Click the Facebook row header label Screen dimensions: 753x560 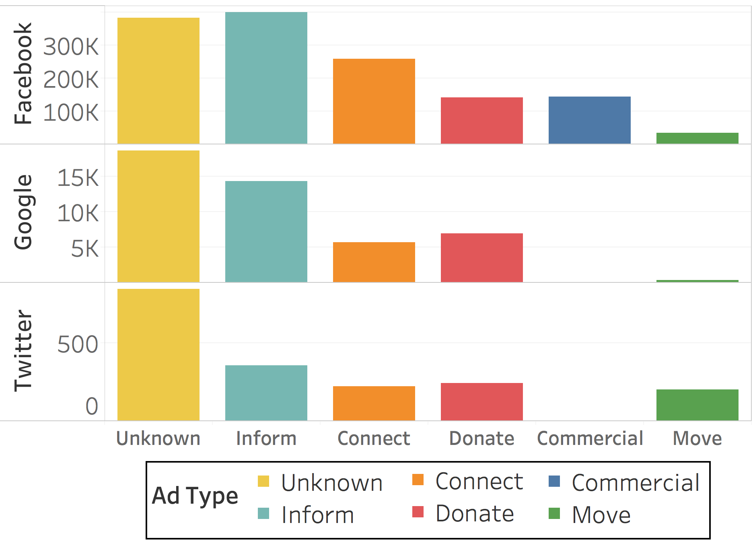pos(23,73)
